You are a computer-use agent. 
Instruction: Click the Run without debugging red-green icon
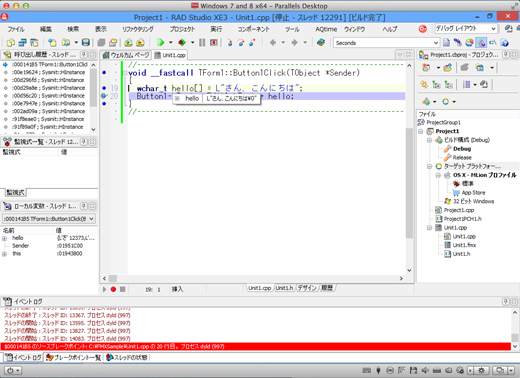[182, 42]
